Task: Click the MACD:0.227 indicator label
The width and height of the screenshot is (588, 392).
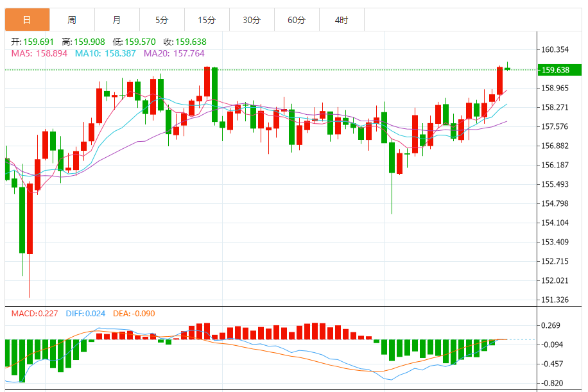Action: pos(35,314)
